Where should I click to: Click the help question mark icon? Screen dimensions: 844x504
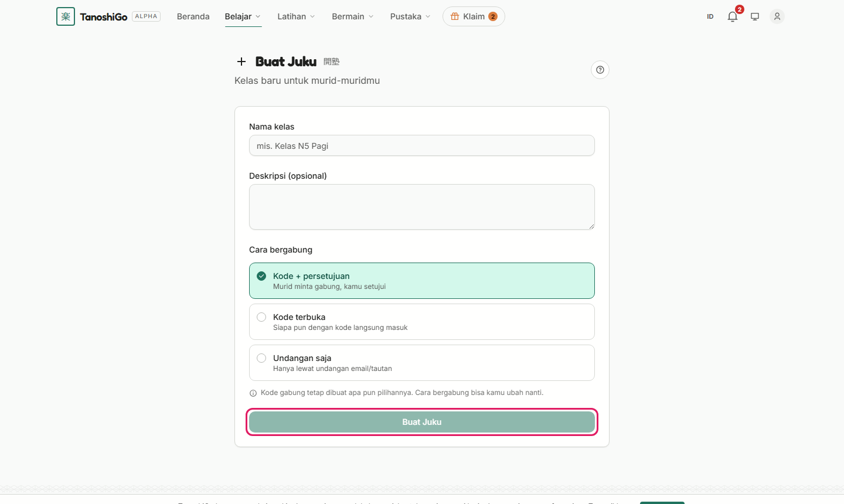click(600, 70)
